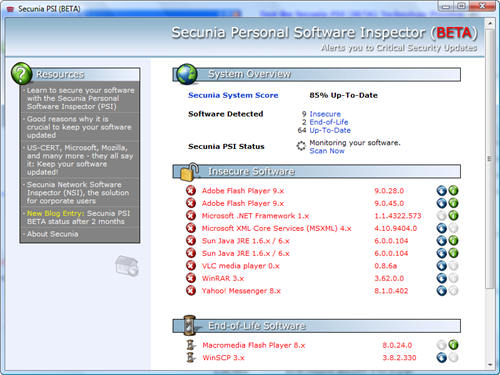Open About Secunia

click(x=53, y=234)
